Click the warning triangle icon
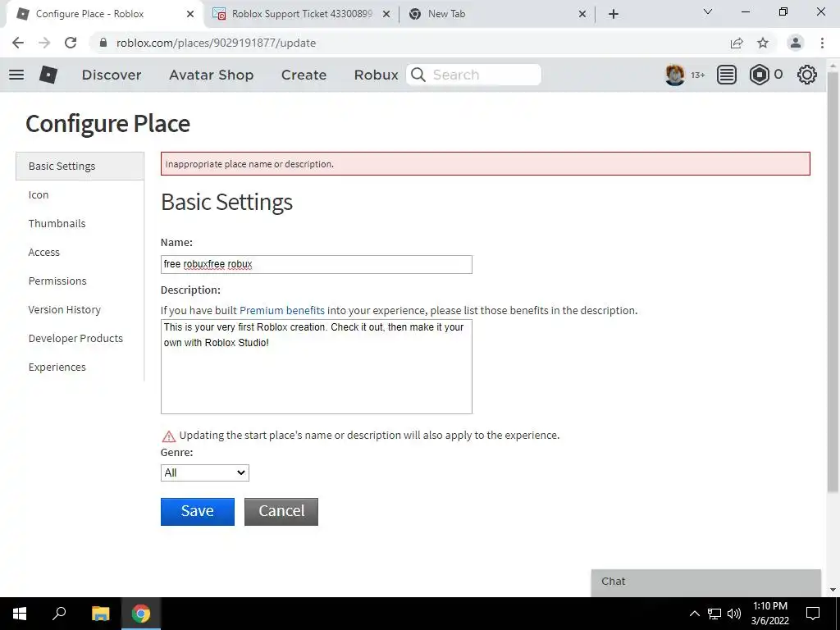This screenshot has height=630, width=840. pyautogui.click(x=168, y=436)
